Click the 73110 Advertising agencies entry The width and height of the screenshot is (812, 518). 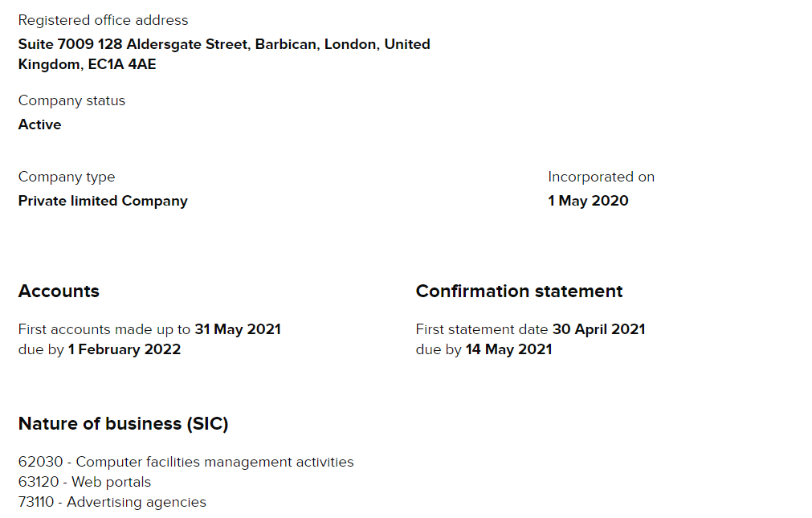pyautogui.click(x=112, y=503)
